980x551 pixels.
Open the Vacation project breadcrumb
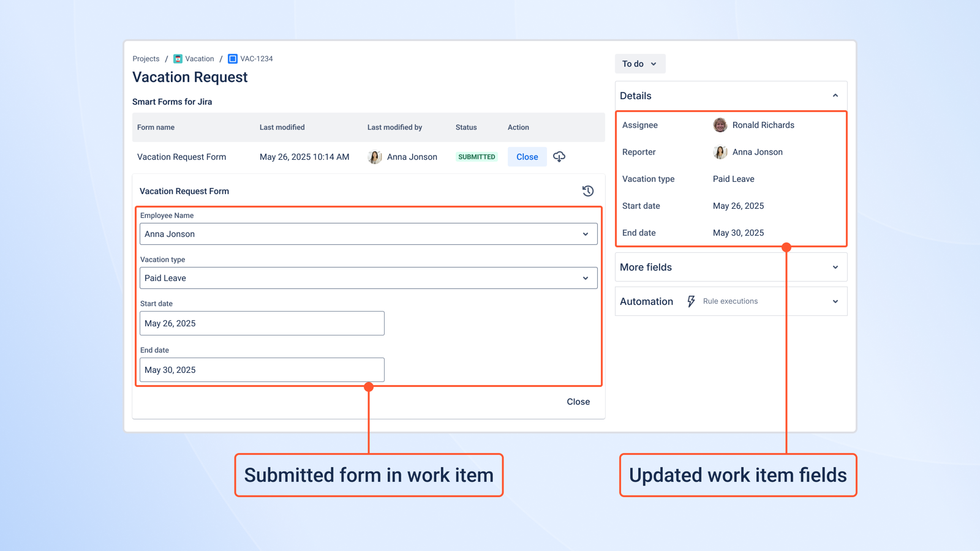point(200,59)
